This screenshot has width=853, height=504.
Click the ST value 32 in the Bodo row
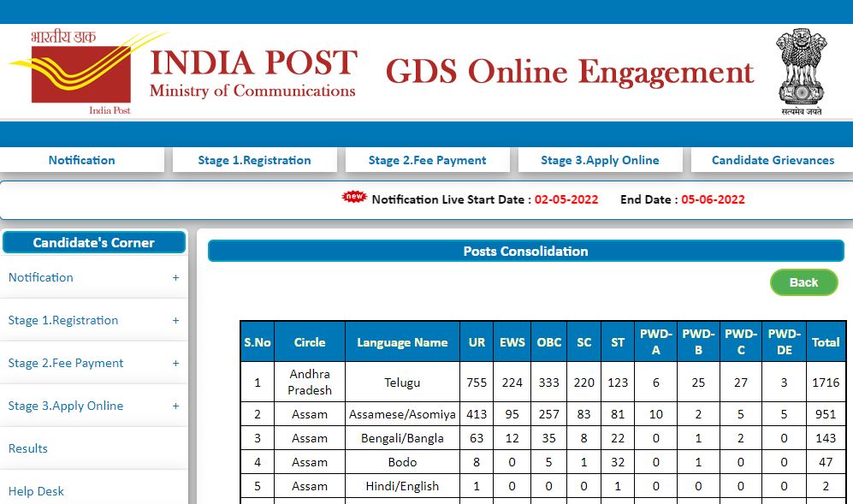(x=618, y=462)
